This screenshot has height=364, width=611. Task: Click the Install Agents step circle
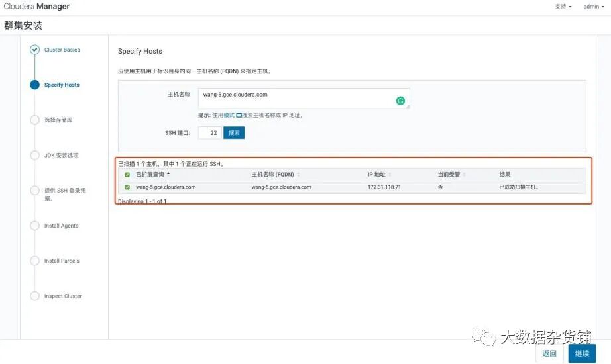[x=34, y=226]
